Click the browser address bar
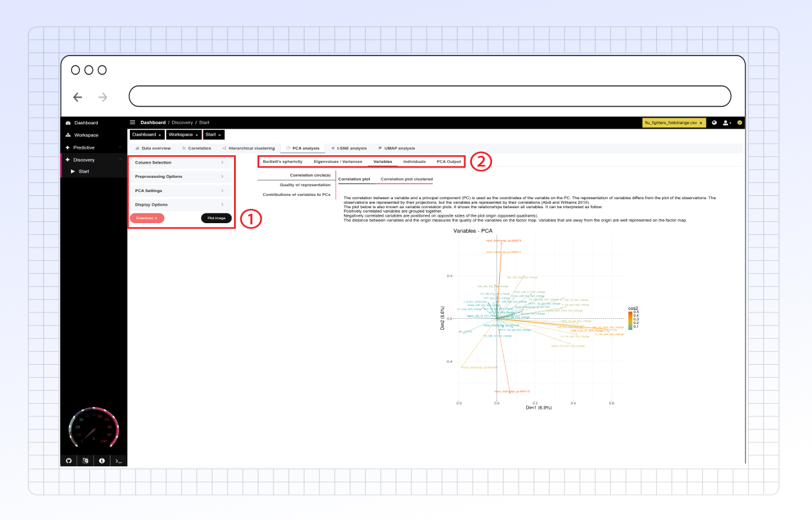Screen dimensions: 812x520 pos(430,96)
